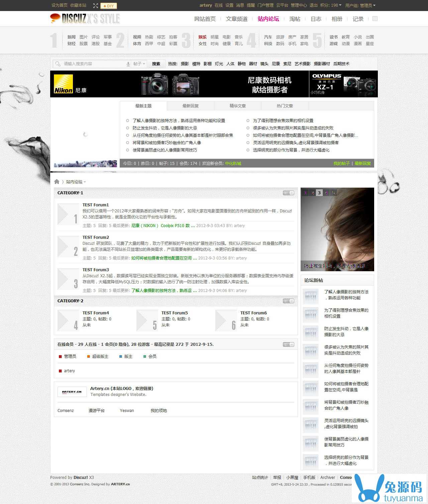Click the Discuz X's Style logo

(85, 19)
